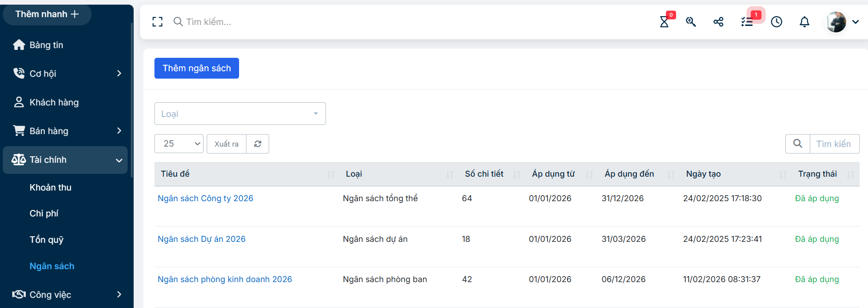Open the share icon in top bar
This screenshot has width=868, height=308.
coord(718,22)
